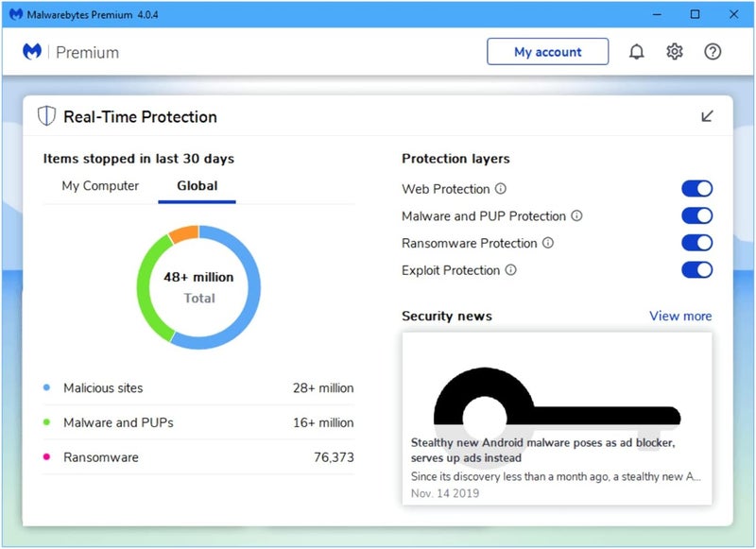Select the Global tab
Image resolution: width=756 pixels, height=549 pixels.
click(x=198, y=186)
